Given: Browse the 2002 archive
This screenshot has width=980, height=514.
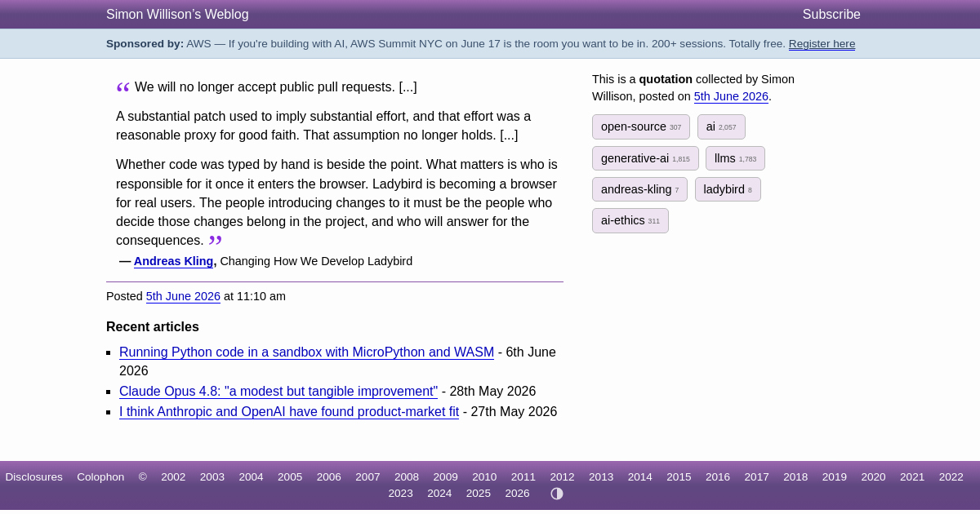Looking at the screenshot, I should click(173, 477).
